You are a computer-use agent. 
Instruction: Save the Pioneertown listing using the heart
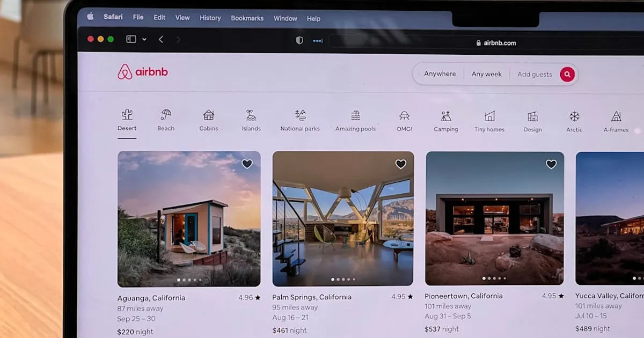click(x=552, y=164)
